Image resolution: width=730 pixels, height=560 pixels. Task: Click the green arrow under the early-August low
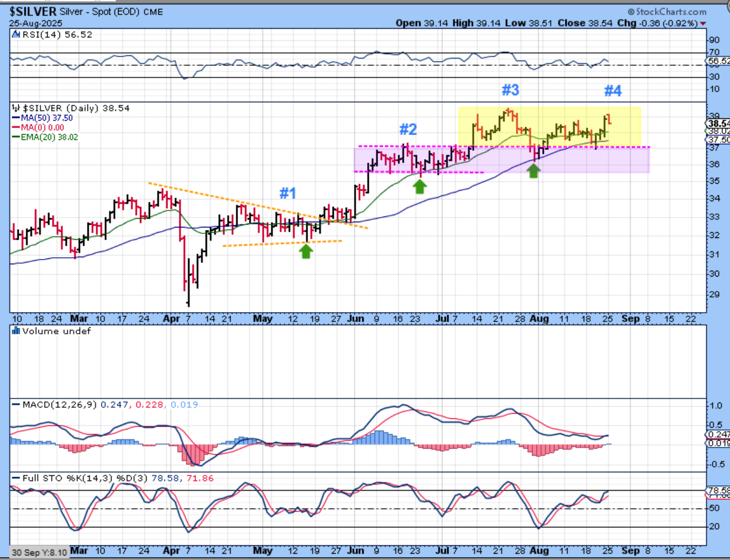533,170
